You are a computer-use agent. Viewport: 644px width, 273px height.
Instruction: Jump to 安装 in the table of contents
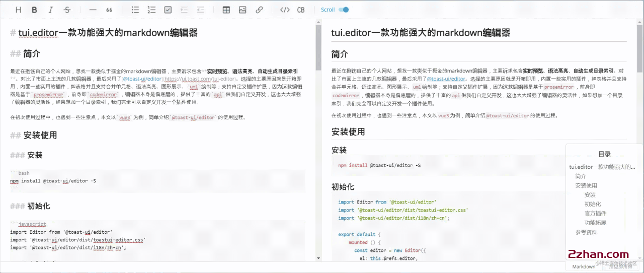[x=590, y=195]
